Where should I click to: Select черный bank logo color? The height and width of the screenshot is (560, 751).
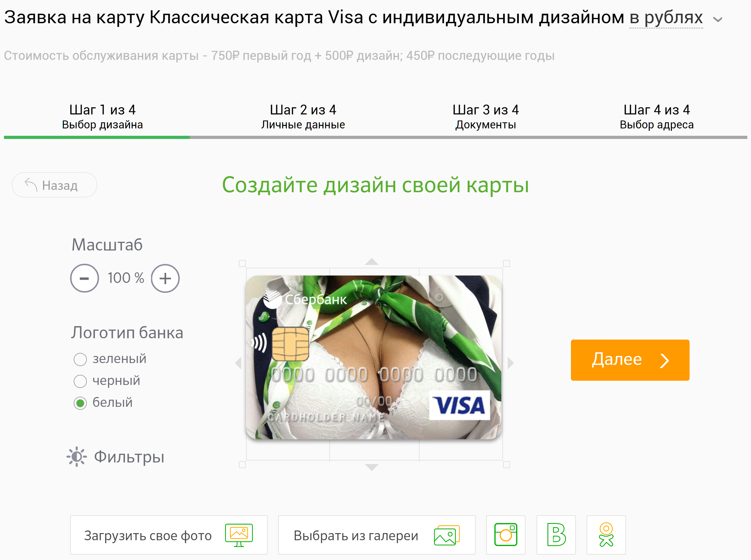click(80, 381)
